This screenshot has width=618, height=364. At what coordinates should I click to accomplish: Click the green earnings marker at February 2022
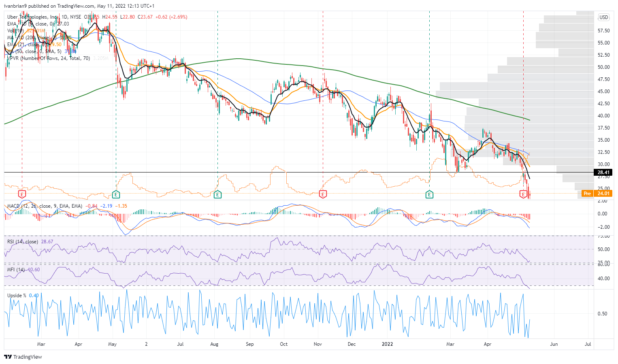pyautogui.click(x=429, y=195)
